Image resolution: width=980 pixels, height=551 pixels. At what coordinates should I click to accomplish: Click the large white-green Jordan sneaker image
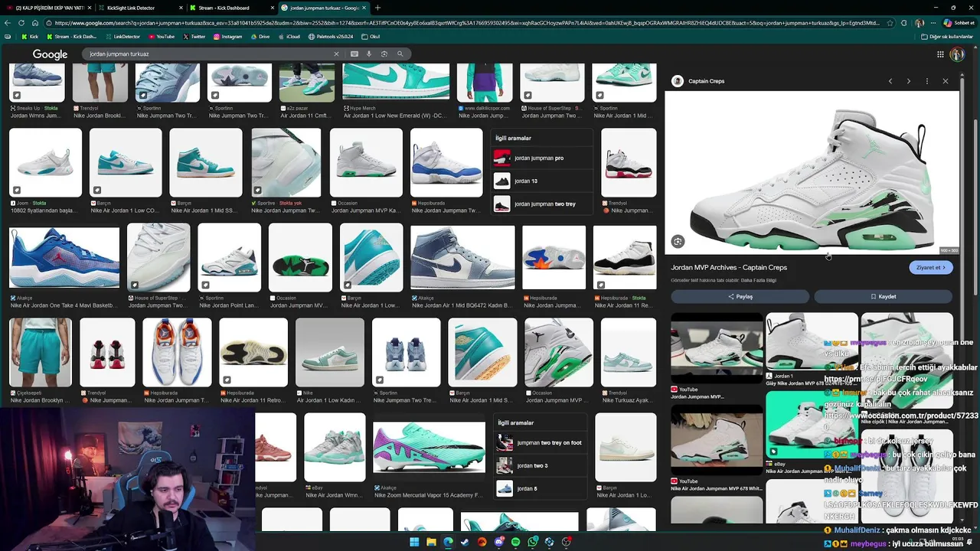click(x=812, y=172)
